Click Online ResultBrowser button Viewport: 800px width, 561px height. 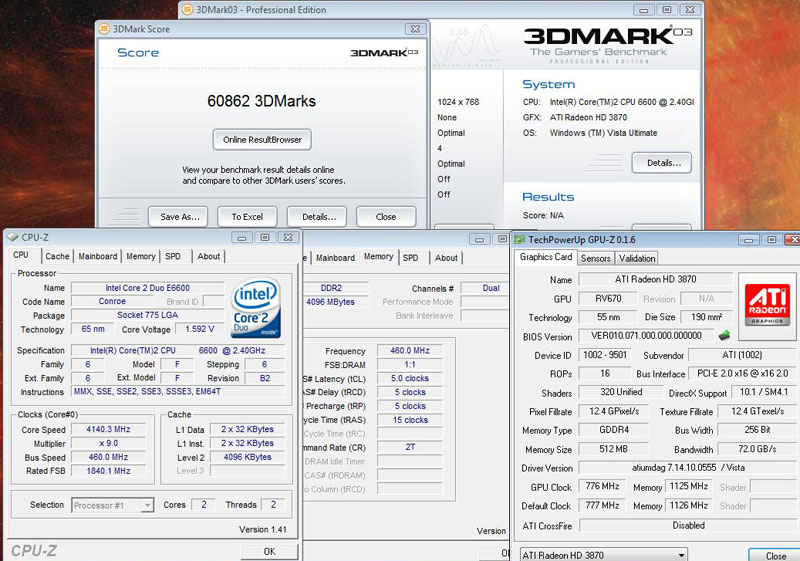pyautogui.click(x=262, y=140)
